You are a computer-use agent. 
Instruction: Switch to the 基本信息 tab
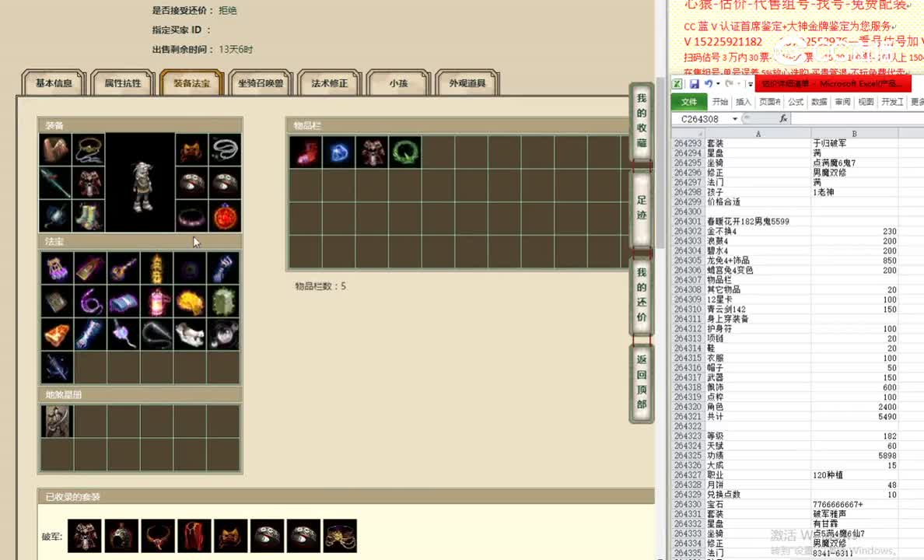click(x=54, y=83)
